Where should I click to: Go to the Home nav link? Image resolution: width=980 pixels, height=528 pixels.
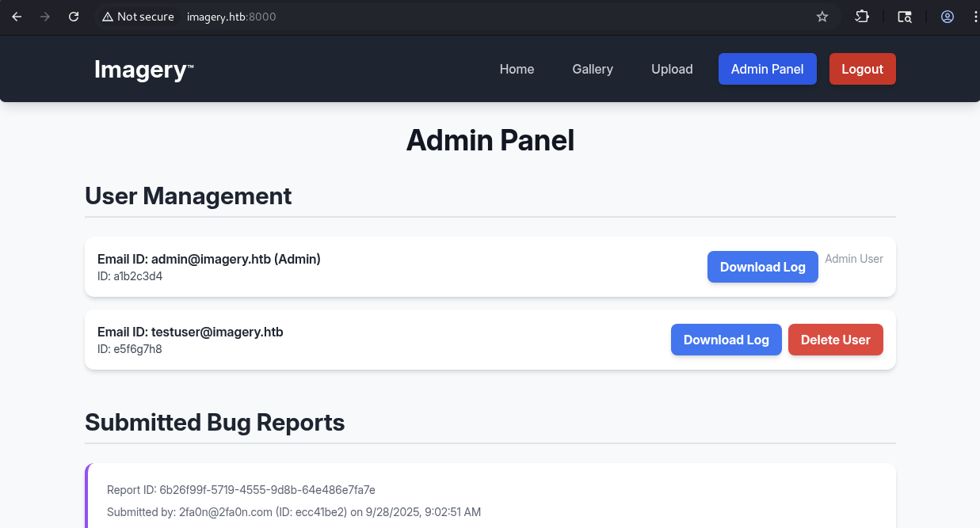point(517,69)
